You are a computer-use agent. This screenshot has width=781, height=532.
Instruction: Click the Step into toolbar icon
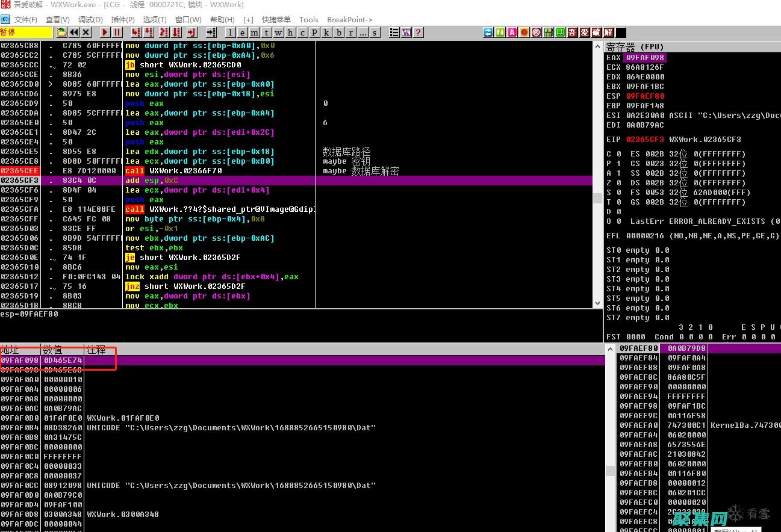pyautogui.click(x=136, y=32)
